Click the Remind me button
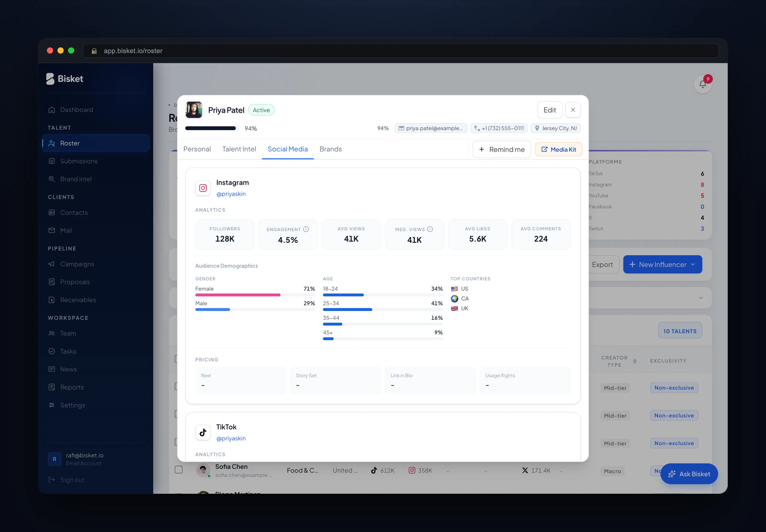 point(502,149)
